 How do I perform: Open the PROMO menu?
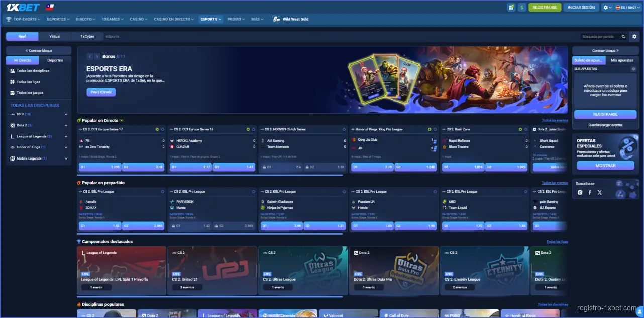coord(236,19)
